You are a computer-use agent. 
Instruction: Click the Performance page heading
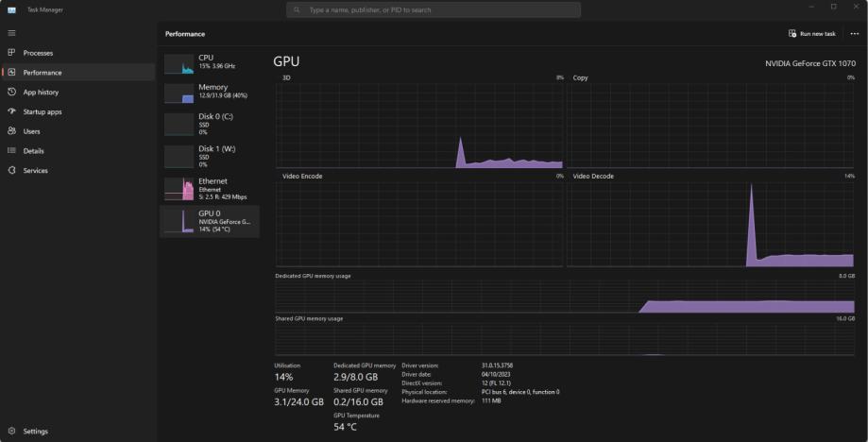[185, 34]
